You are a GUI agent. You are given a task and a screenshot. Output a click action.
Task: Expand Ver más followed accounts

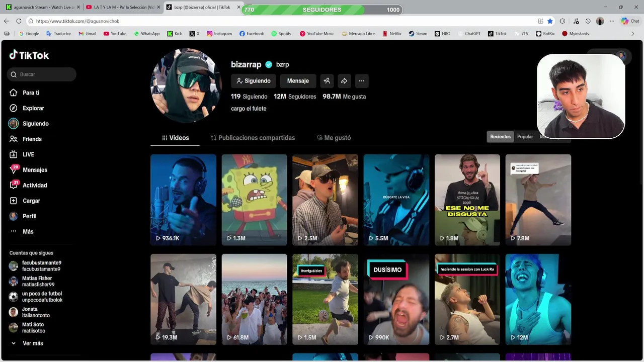pyautogui.click(x=26, y=343)
